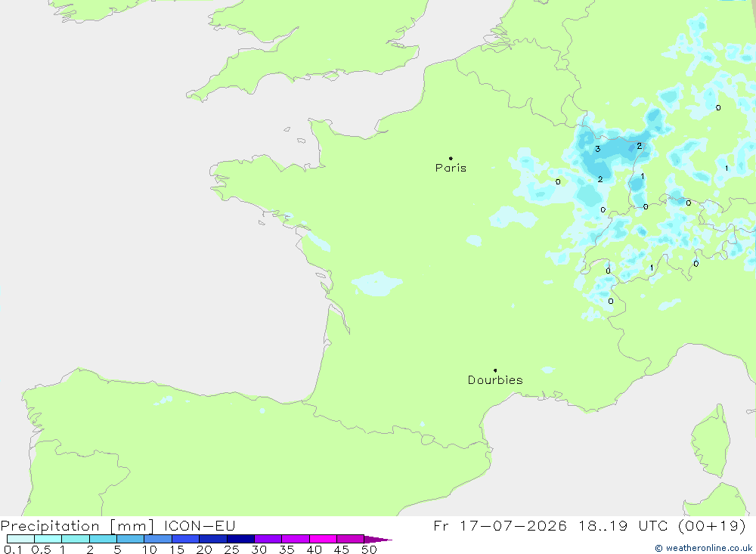Pick the 40–45 mm magenta legend swatch
Screen dimensions: 756x554
[x=323, y=539]
